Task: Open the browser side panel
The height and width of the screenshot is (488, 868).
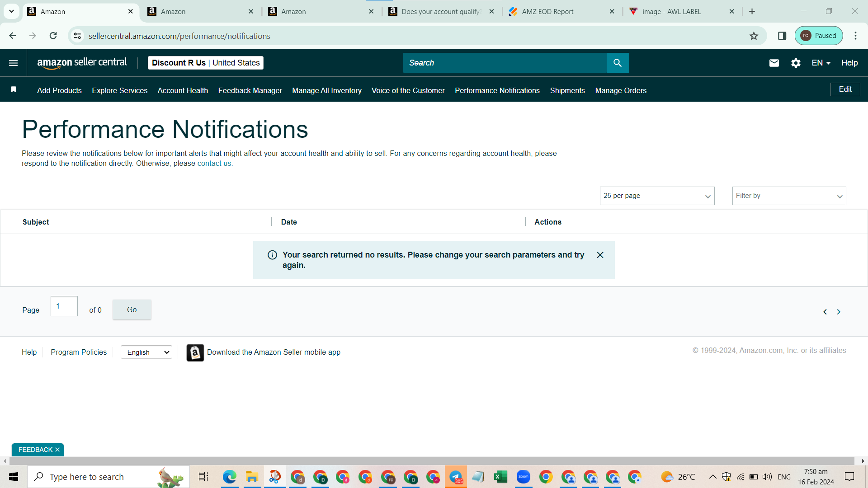Action: (782, 36)
